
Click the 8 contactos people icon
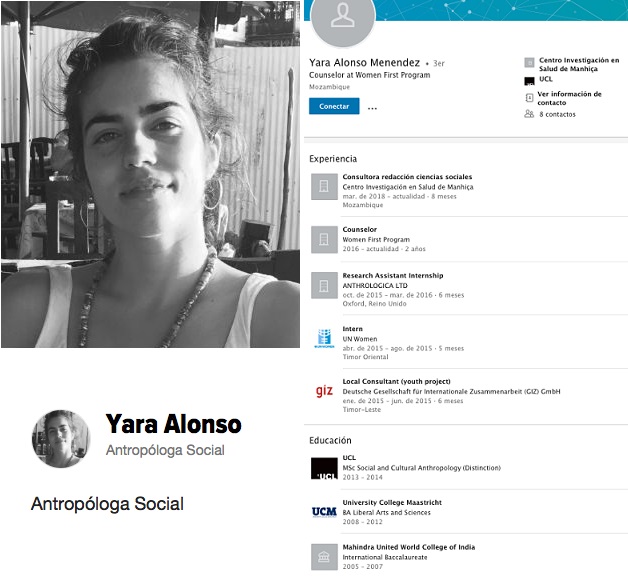pyautogui.click(x=529, y=114)
